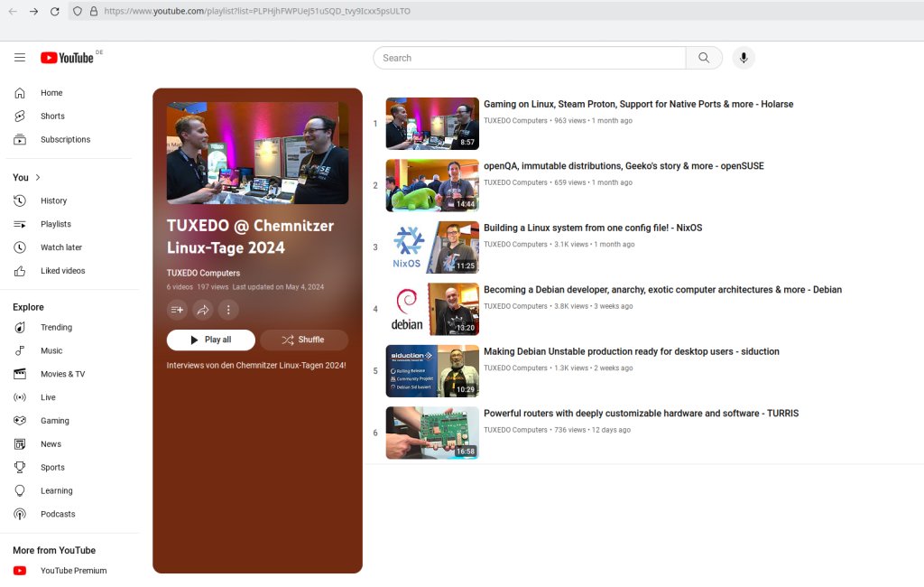Click 'Last updated on May 4, 2024' text
924x587 pixels.
tap(278, 287)
